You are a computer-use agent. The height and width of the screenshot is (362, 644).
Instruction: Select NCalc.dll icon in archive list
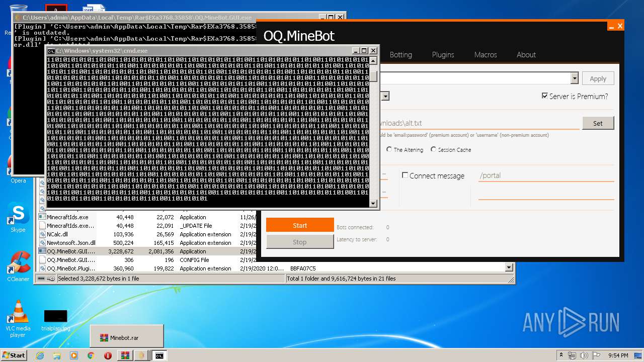[x=43, y=234]
